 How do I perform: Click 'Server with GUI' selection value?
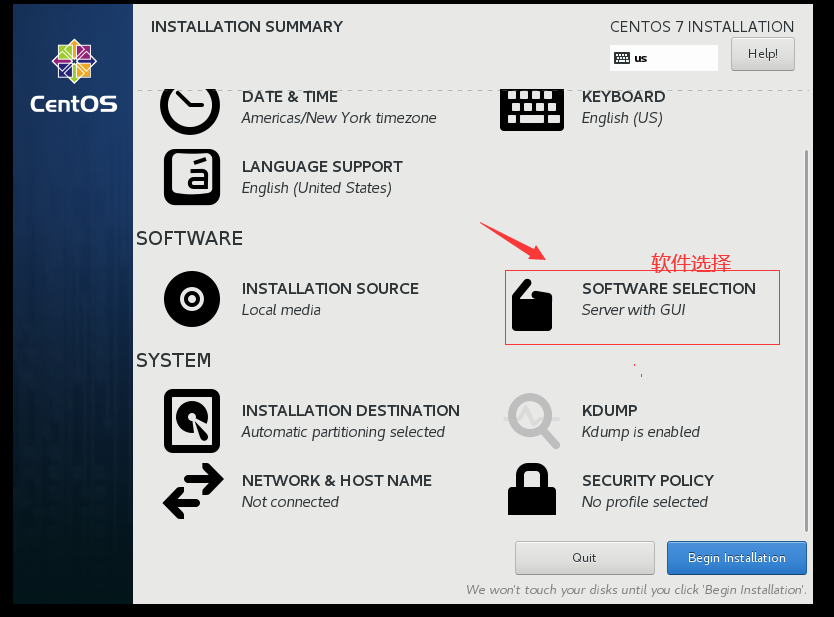[633, 310]
